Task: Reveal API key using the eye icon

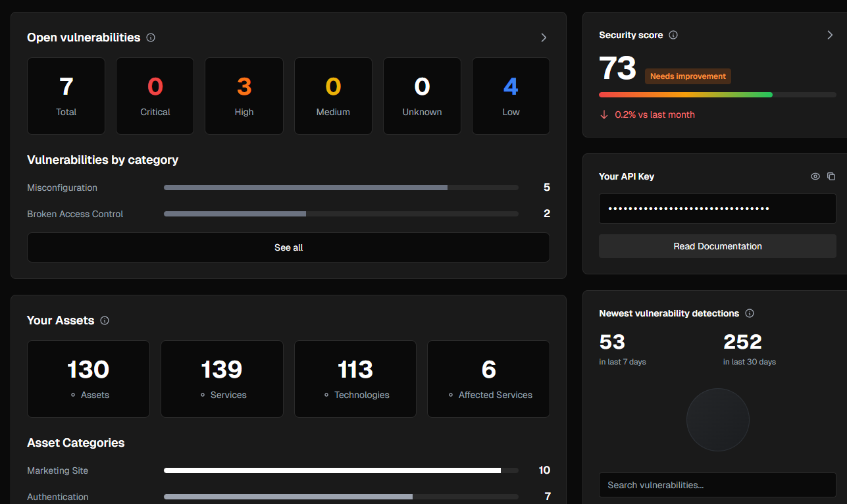Action: (x=815, y=176)
